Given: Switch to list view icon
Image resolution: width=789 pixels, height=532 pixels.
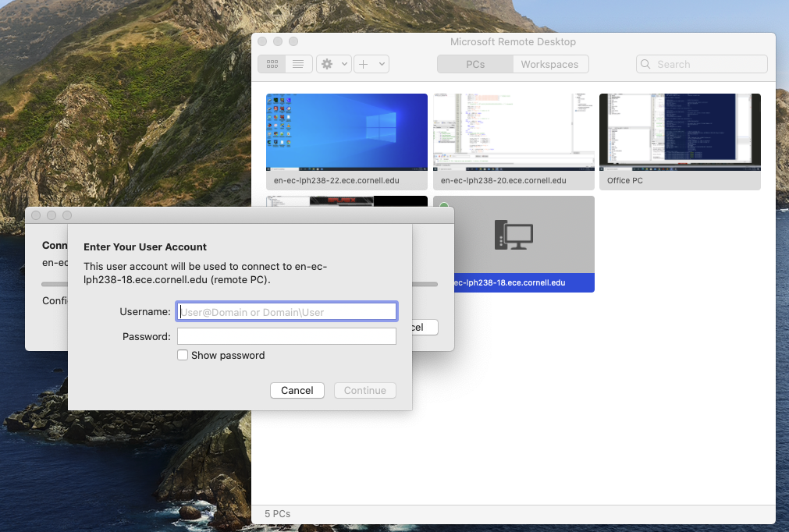Looking at the screenshot, I should (x=298, y=64).
